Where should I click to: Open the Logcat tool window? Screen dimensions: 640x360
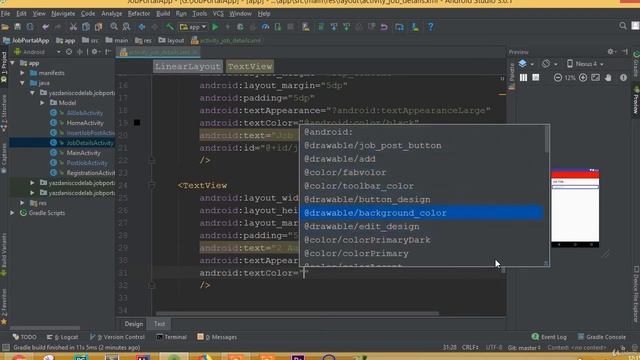pyautogui.click(x=62, y=337)
